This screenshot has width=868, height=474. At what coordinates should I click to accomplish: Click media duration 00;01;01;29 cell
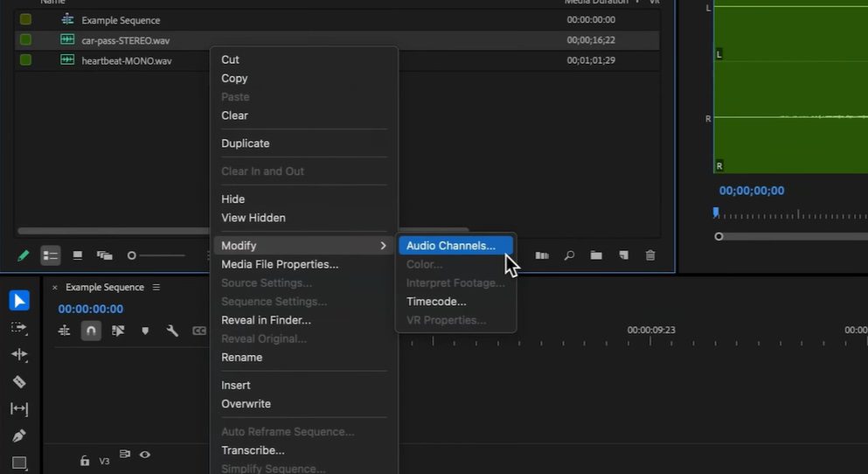(591, 60)
